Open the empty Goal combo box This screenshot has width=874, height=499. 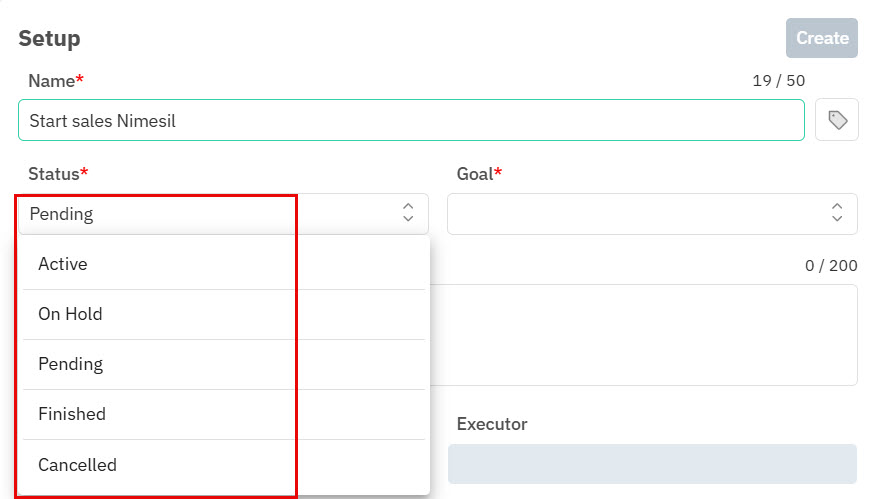(x=652, y=214)
